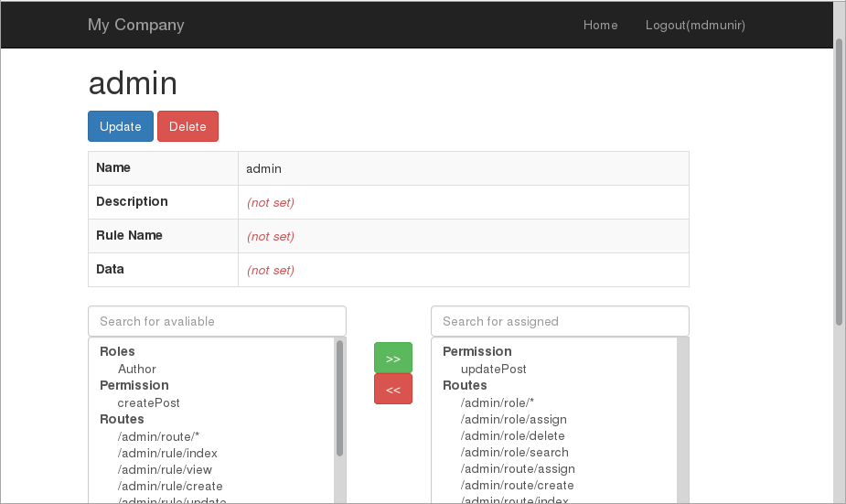Focus the Search for avaliable field

tap(217, 321)
